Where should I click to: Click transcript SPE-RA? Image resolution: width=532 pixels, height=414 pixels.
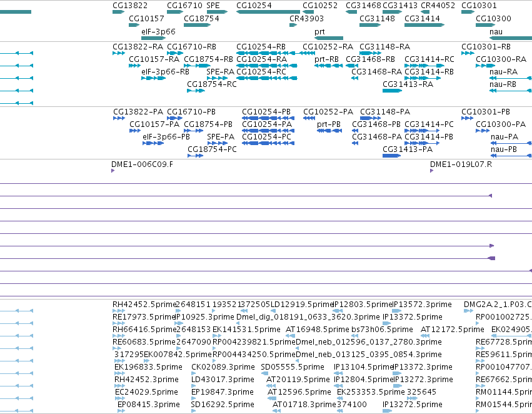(217, 78)
